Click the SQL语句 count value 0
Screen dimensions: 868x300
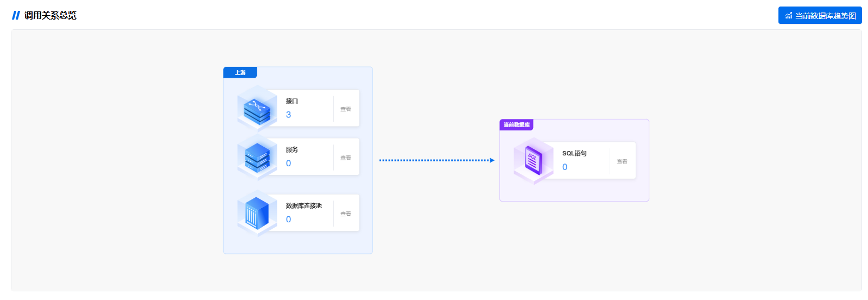tap(565, 167)
